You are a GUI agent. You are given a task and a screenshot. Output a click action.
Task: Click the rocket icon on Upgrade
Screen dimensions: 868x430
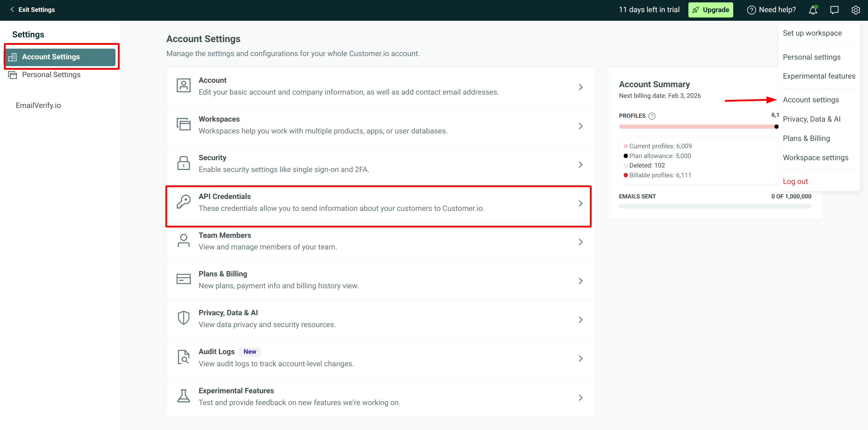point(696,10)
